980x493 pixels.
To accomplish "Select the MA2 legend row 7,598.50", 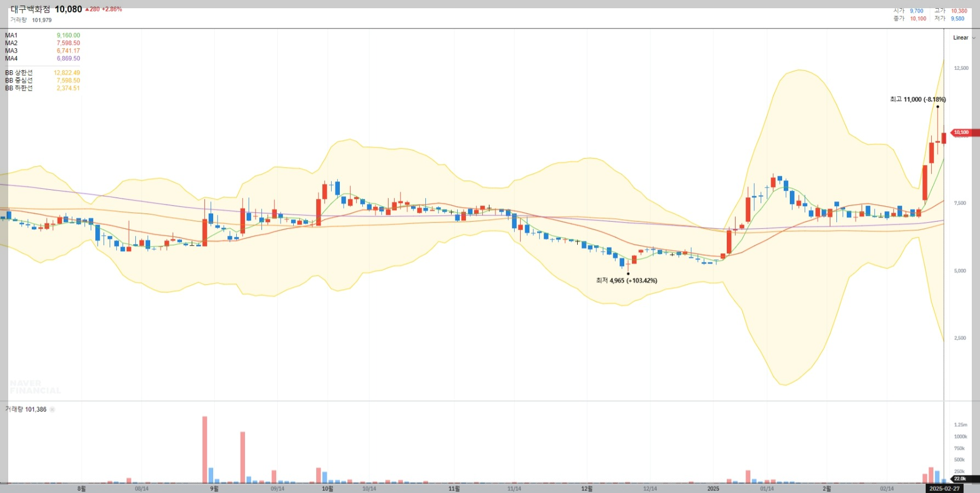I will (x=43, y=43).
